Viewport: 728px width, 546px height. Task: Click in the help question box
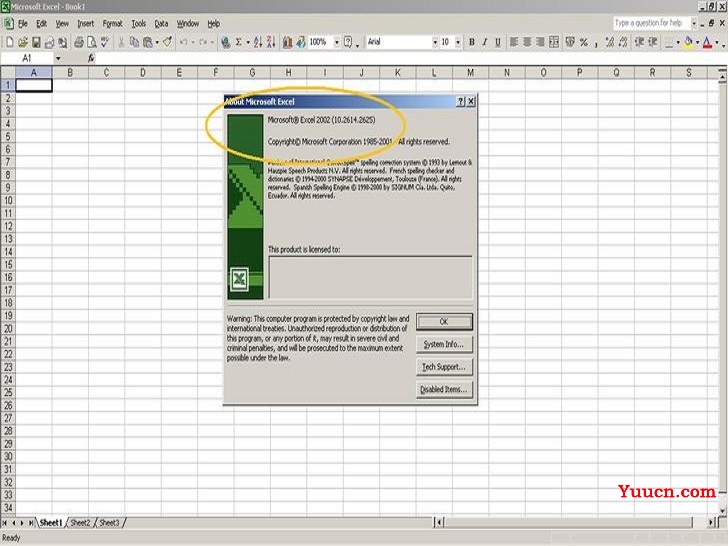pos(651,23)
